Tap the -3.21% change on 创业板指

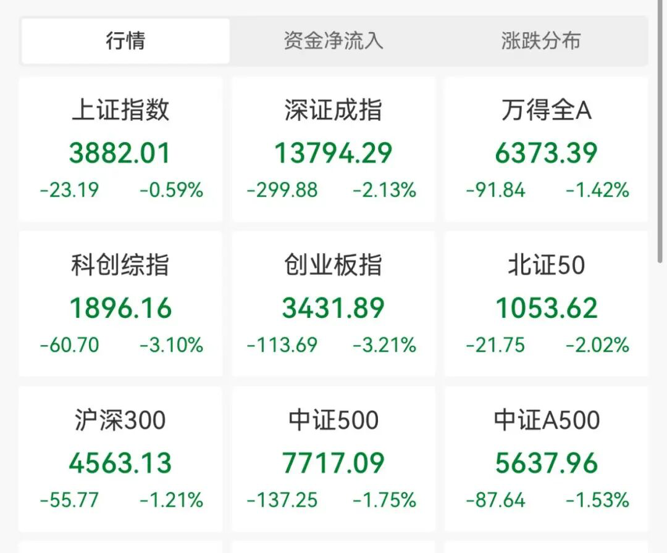pyautogui.click(x=385, y=345)
